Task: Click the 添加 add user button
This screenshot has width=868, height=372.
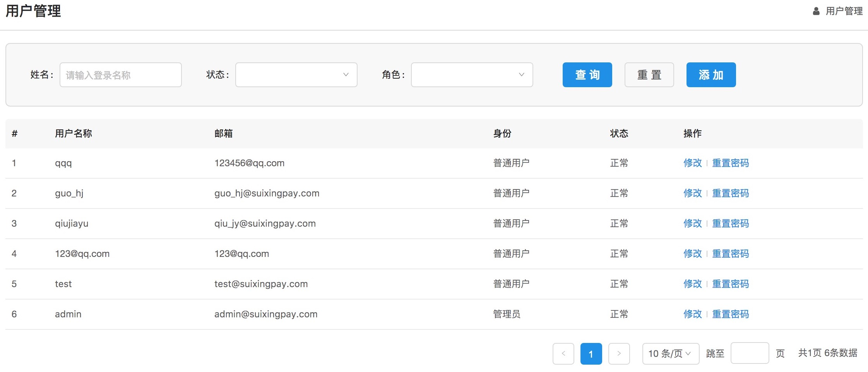Action: point(711,75)
